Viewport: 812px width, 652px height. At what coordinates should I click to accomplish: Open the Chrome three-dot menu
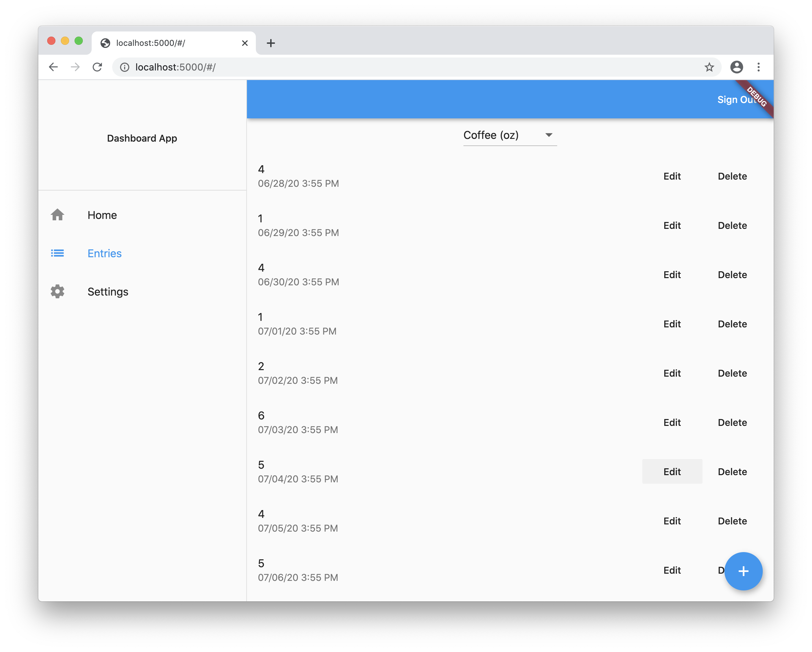759,67
